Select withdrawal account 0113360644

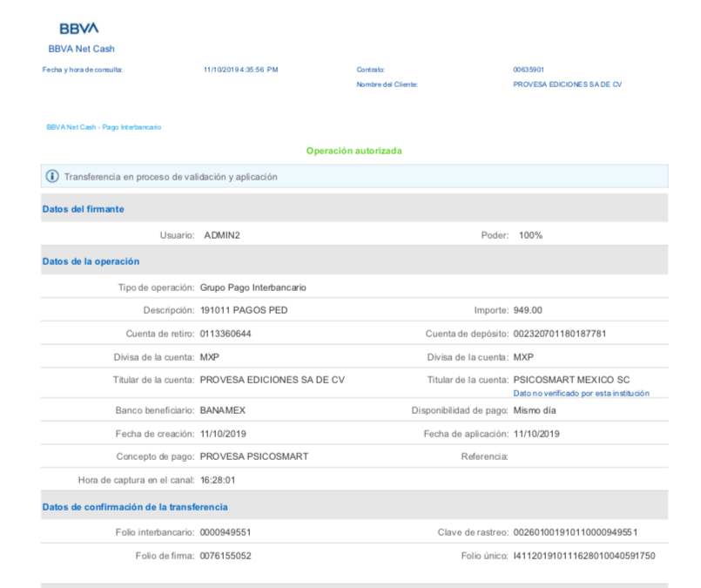tap(226, 334)
